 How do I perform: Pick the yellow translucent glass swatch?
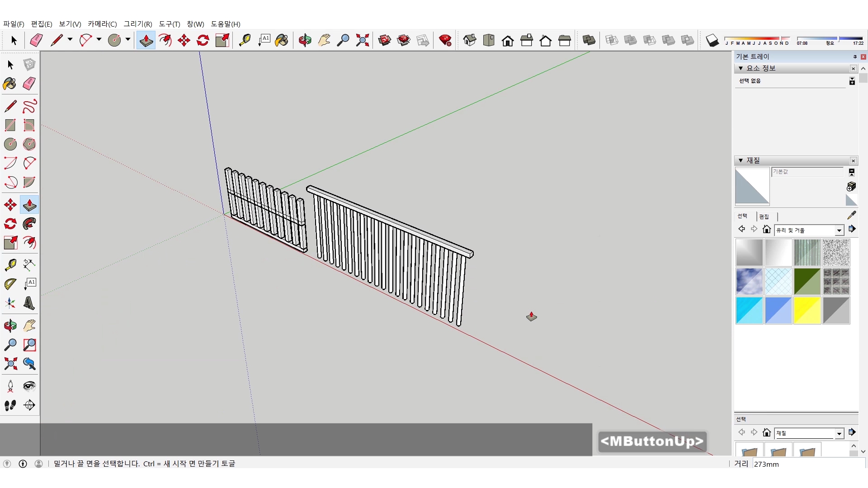(807, 310)
